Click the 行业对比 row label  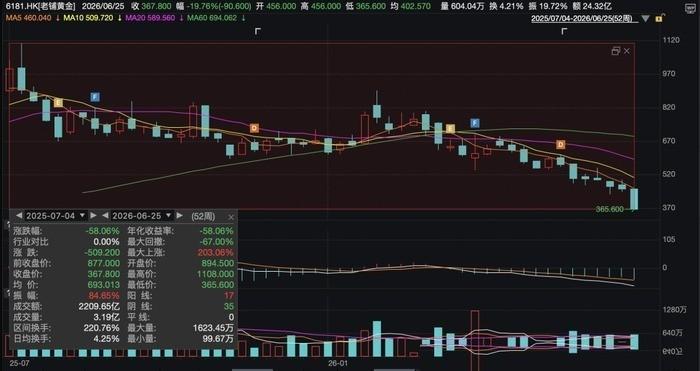31,242
